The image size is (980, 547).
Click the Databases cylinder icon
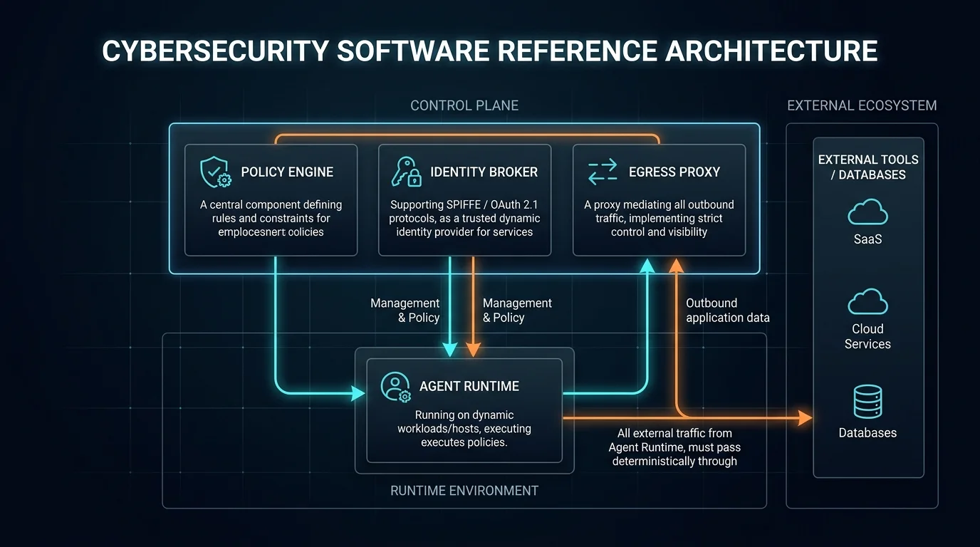[867, 402]
